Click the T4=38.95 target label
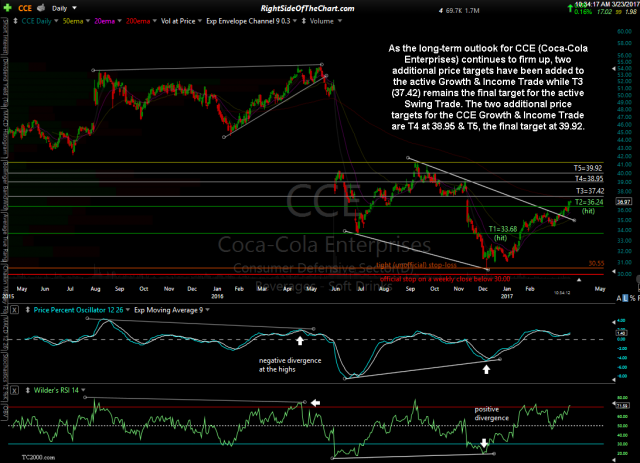 pos(589,178)
